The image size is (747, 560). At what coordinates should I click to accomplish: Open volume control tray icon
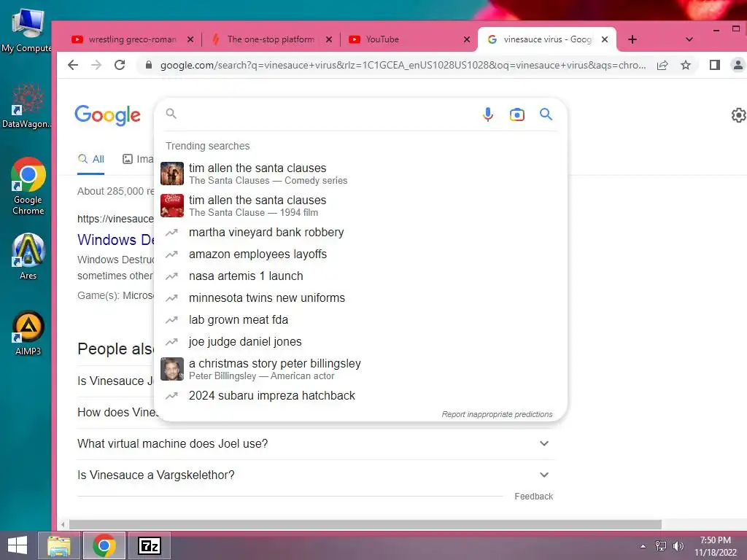point(678,546)
